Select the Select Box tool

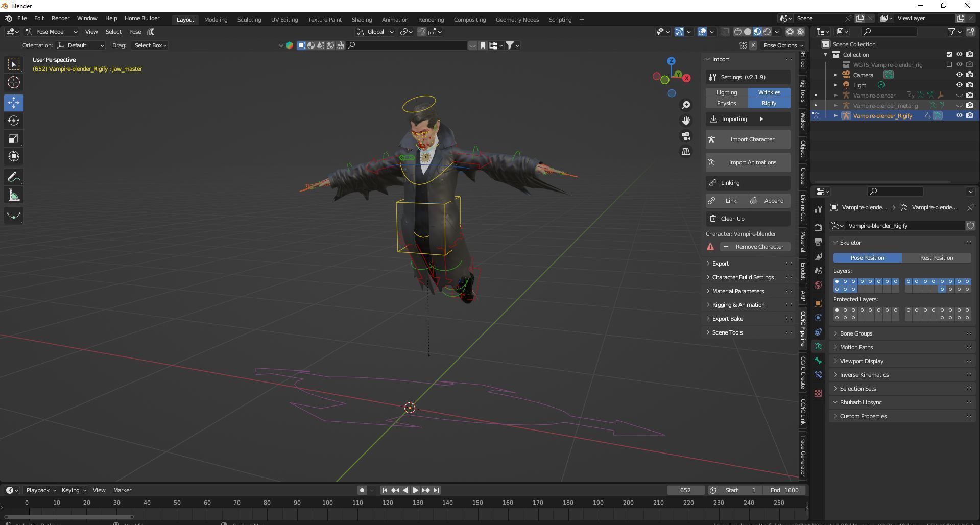pyautogui.click(x=14, y=64)
